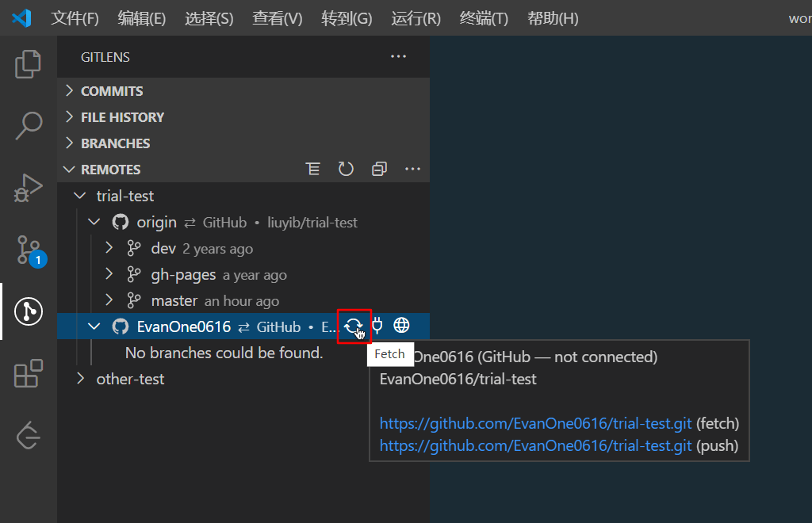Collapse the trial-test repository
This screenshot has height=523, width=812.
[x=79, y=195]
